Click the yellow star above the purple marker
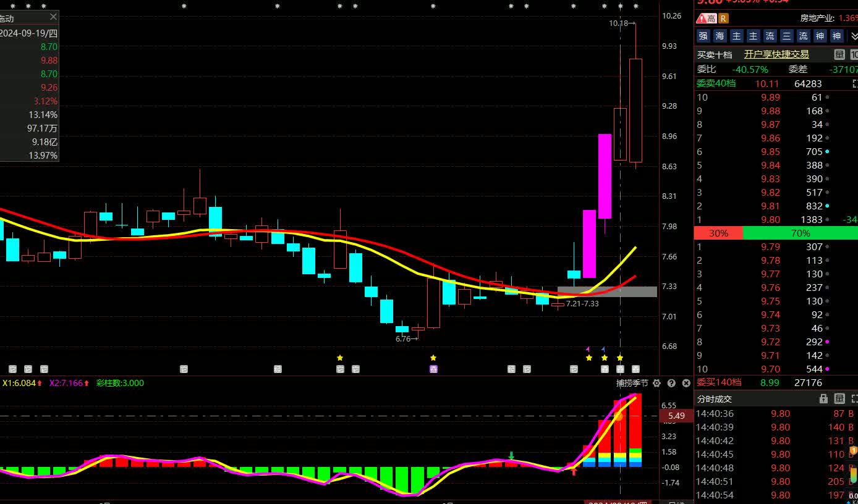The image size is (858, 504). click(433, 358)
